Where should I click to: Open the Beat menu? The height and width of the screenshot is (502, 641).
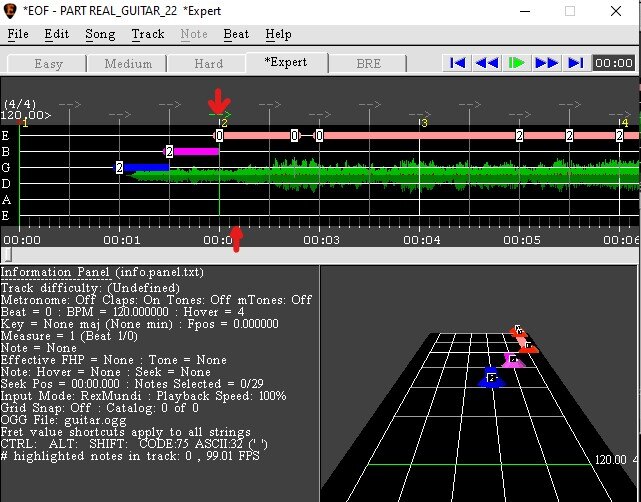[236, 34]
